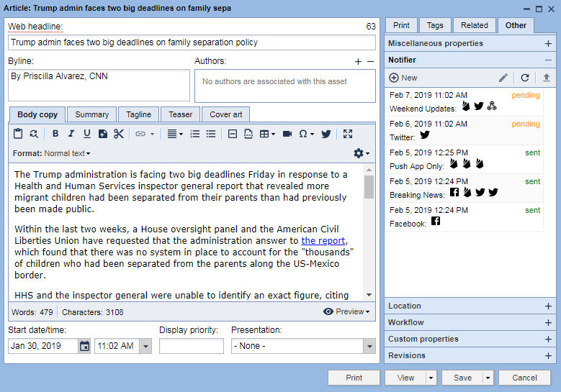Select the Body copy tab
The width and height of the screenshot is (561, 392).
pos(37,114)
